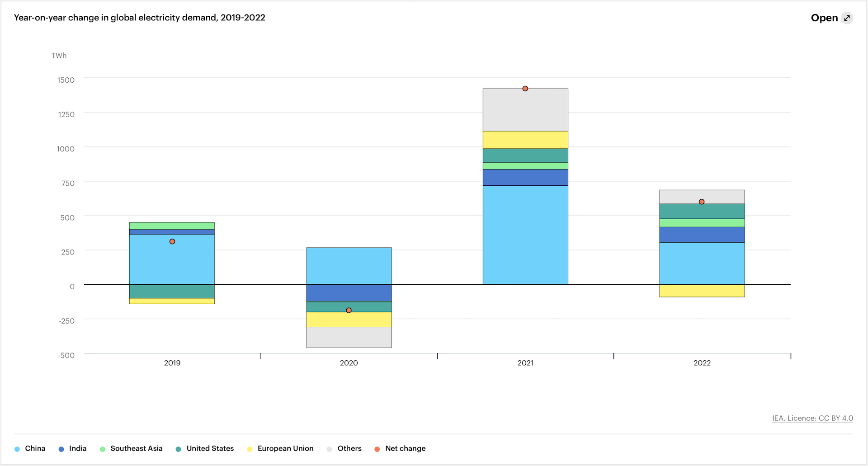Viewport: 868px width, 466px height.
Task: Hide the Southeast Asia legend series
Action: [131, 448]
